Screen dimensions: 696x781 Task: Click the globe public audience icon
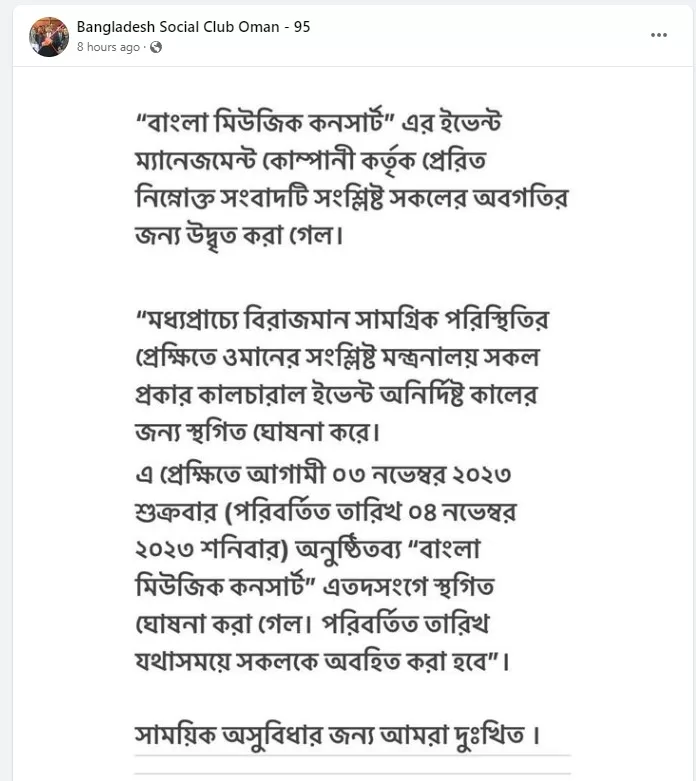tap(156, 47)
